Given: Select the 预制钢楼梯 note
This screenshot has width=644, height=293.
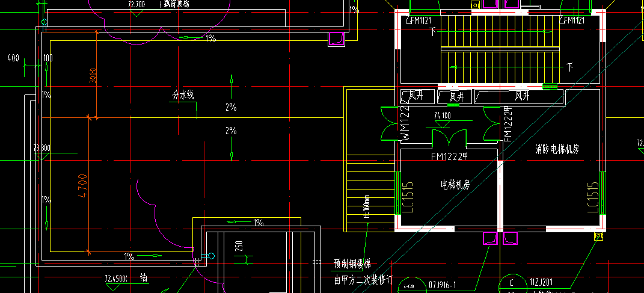Looking at the screenshot, I should point(352,264).
